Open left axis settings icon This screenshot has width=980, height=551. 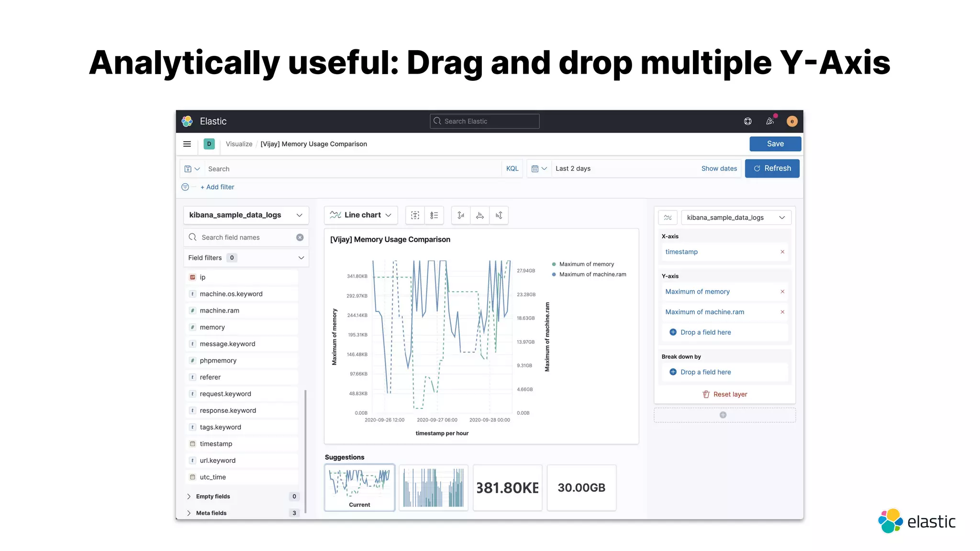(461, 215)
